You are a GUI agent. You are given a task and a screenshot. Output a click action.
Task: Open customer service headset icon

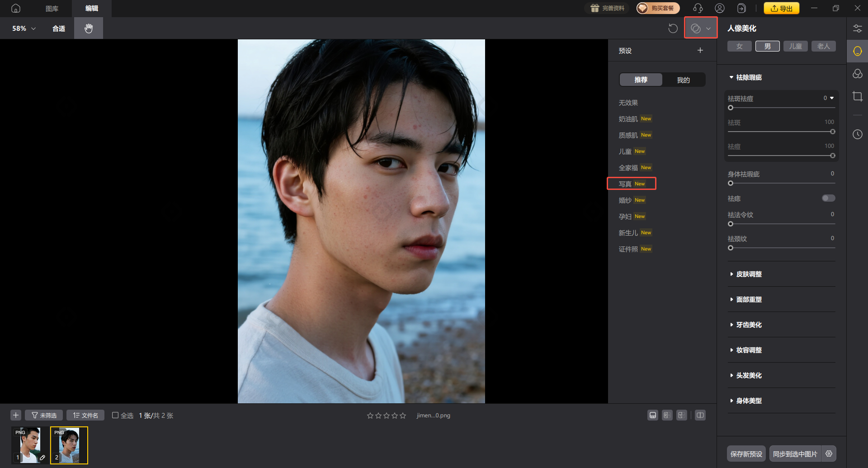pos(698,8)
